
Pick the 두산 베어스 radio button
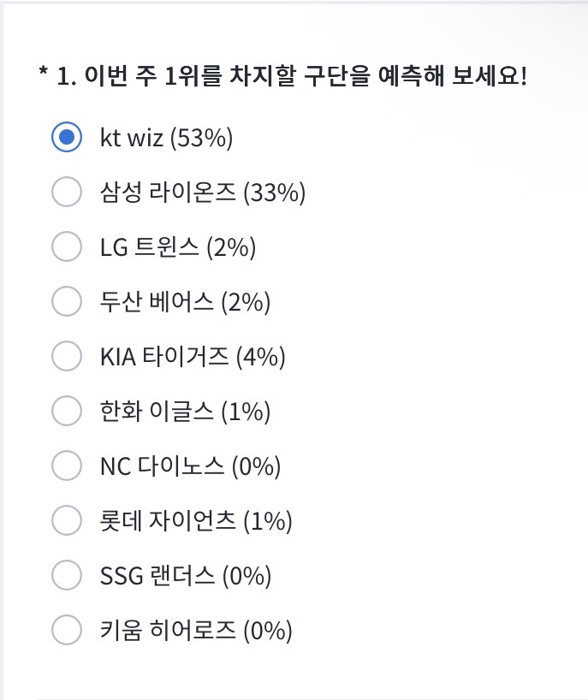[67, 301]
